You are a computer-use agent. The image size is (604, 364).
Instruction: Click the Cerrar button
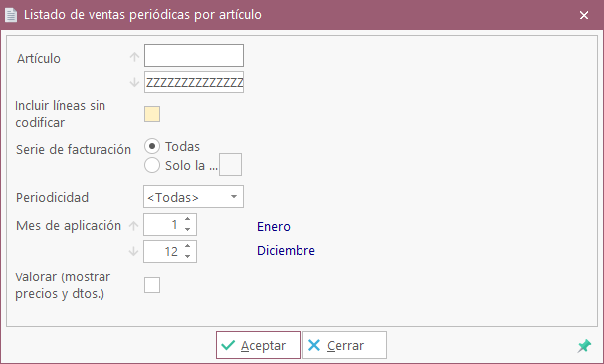click(344, 345)
